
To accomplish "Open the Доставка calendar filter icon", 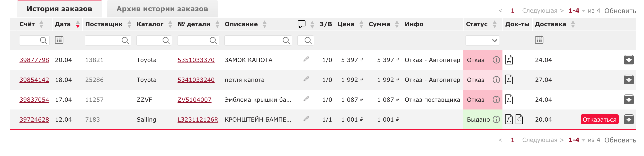I will [x=539, y=40].
